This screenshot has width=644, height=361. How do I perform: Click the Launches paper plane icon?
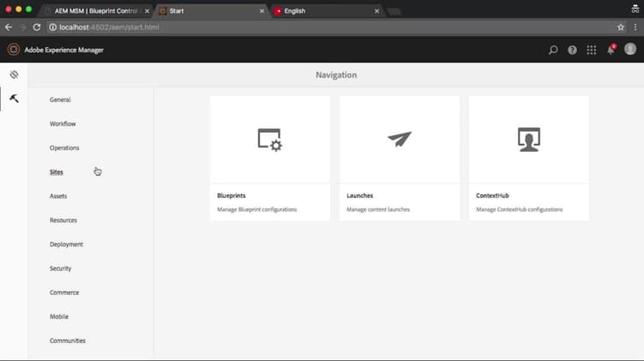click(399, 139)
